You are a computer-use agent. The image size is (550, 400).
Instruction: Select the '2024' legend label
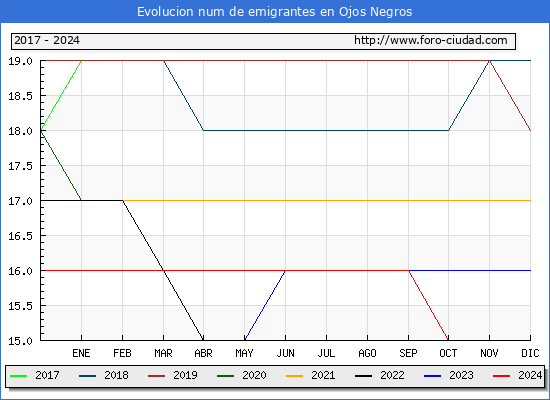pos(530,375)
